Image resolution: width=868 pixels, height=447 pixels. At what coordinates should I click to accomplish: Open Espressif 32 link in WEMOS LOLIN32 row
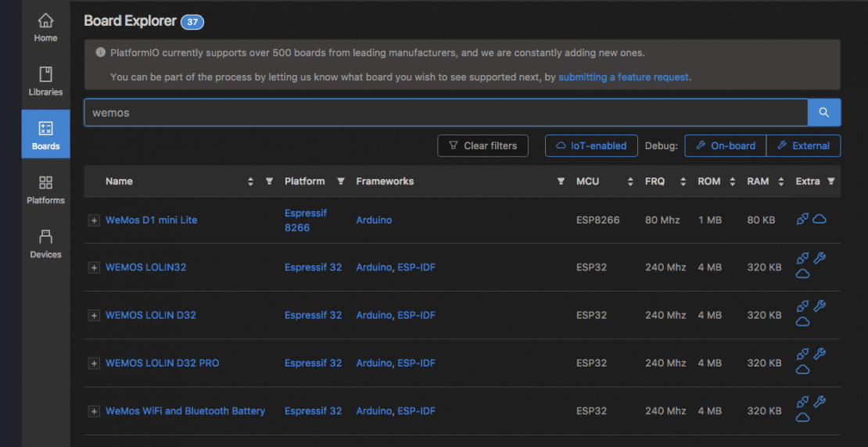point(314,268)
